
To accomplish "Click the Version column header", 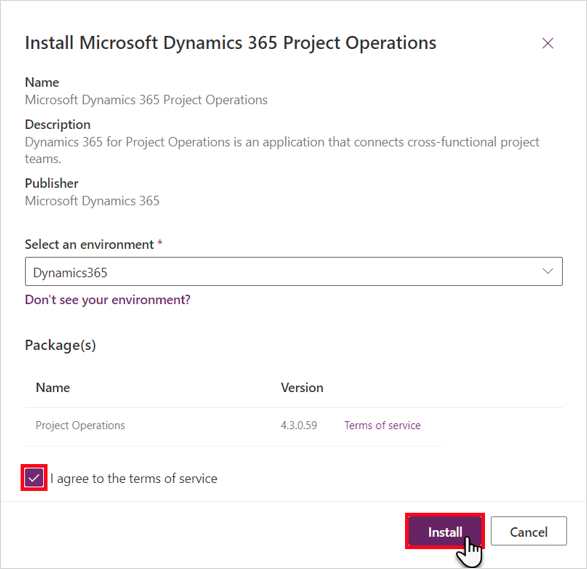I will [x=302, y=387].
